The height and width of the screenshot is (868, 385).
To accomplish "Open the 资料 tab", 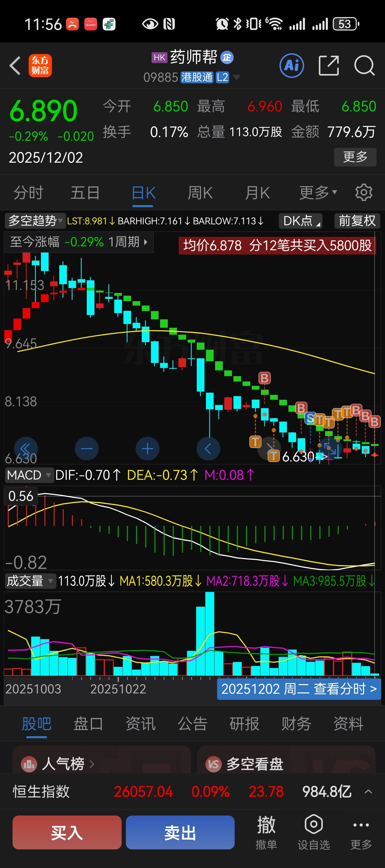I will (348, 724).
